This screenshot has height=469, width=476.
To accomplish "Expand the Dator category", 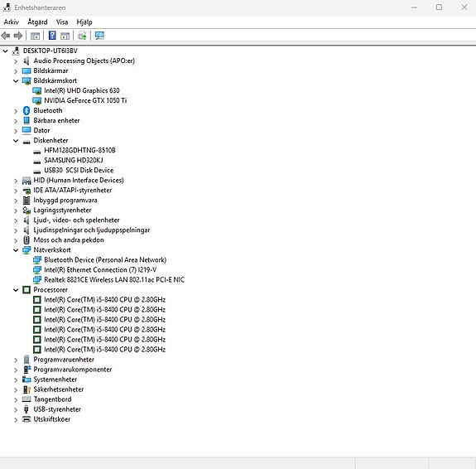I will [16, 131].
